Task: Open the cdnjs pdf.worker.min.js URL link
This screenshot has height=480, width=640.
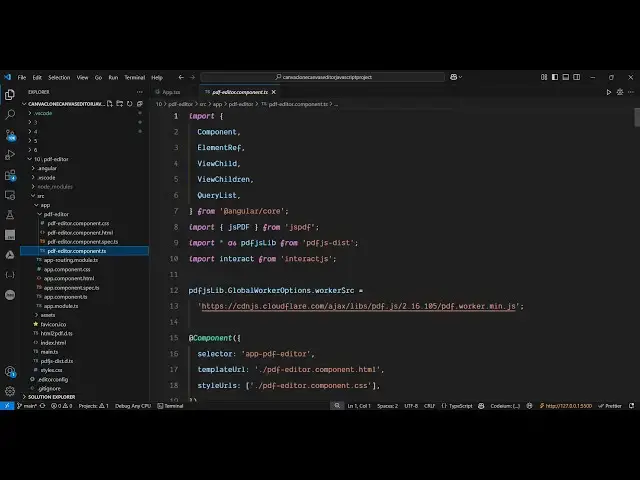Action: point(358,306)
